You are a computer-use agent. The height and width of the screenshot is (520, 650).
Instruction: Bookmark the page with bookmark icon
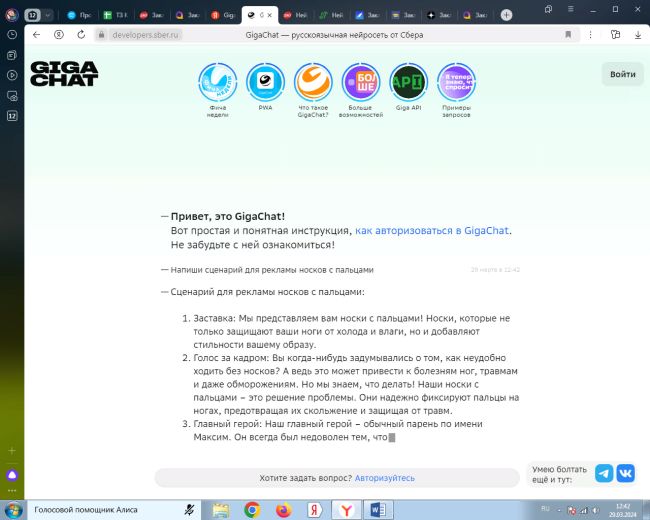coord(568,35)
